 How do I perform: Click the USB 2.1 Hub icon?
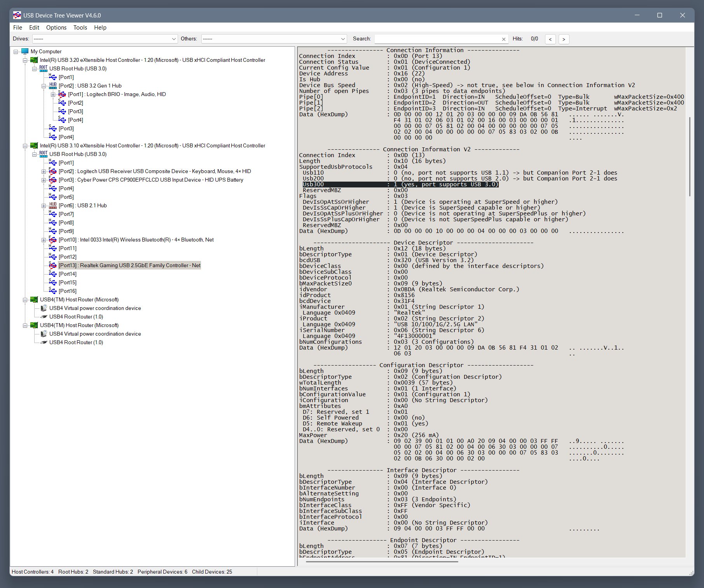(x=53, y=205)
